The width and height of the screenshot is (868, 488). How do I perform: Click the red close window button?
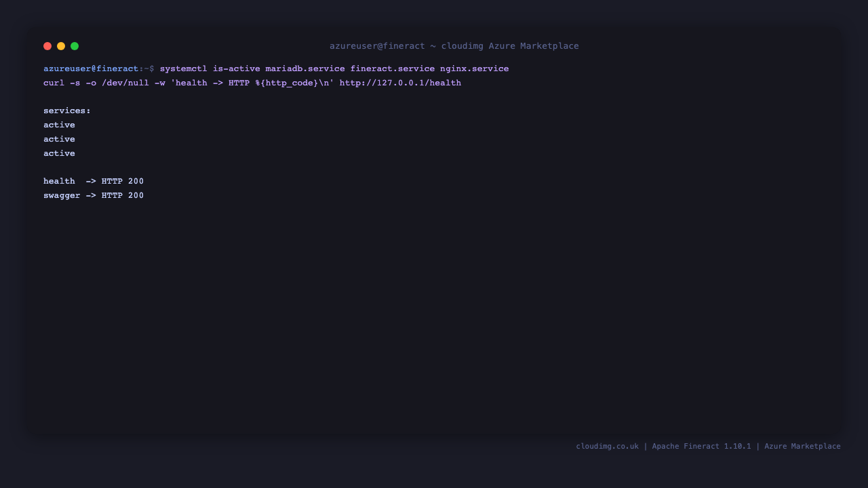pyautogui.click(x=47, y=46)
